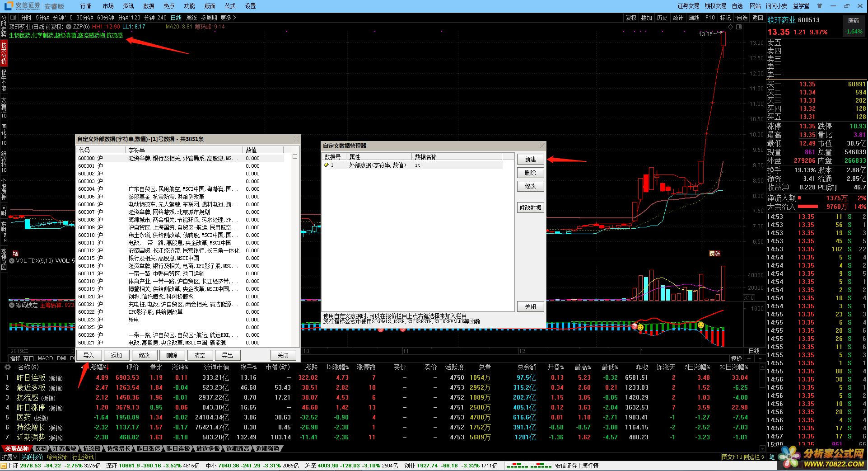Click the yellow index icon left of 上证

pyautogui.click(x=4, y=466)
